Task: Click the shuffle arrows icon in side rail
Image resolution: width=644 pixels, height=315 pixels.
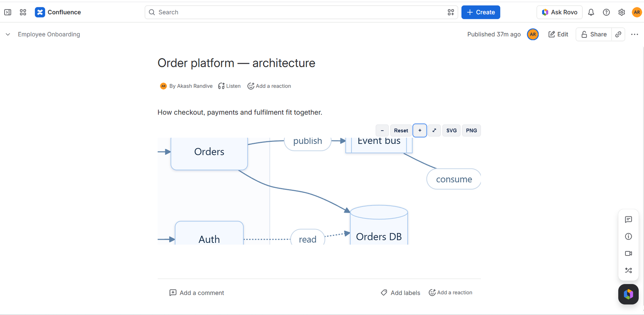Action: [629, 271]
